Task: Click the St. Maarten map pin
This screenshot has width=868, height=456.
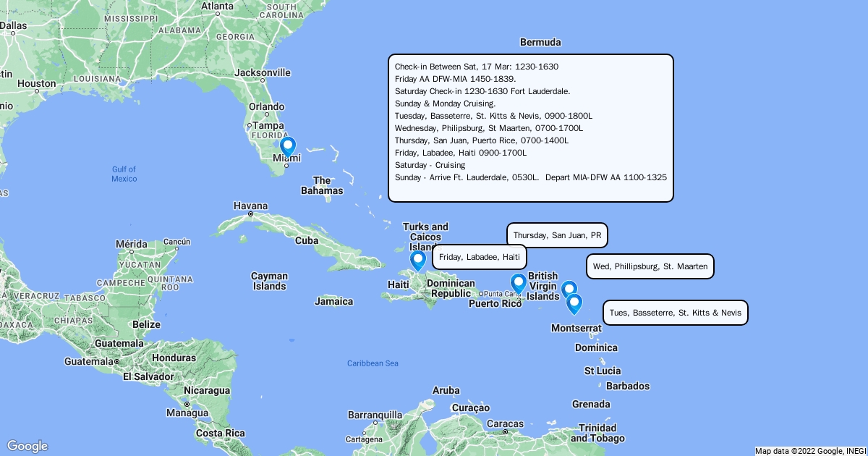Action: [x=569, y=291]
